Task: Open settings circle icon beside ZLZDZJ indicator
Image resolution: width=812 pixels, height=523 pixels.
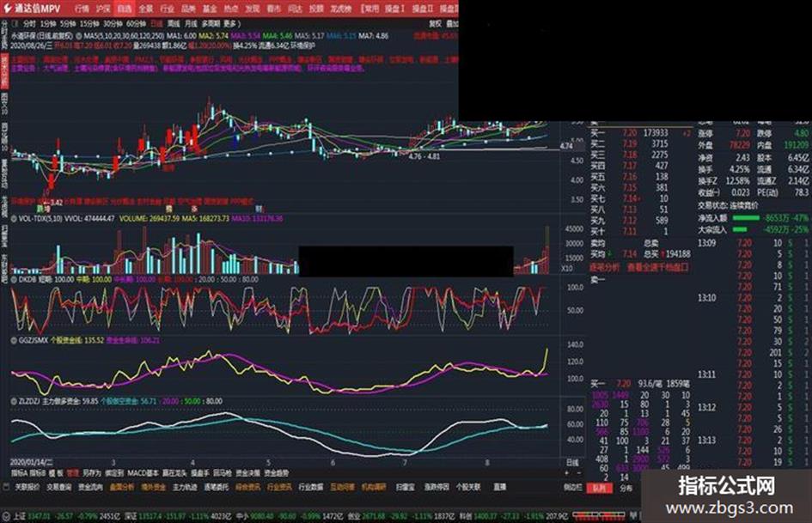Action: [x=14, y=401]
